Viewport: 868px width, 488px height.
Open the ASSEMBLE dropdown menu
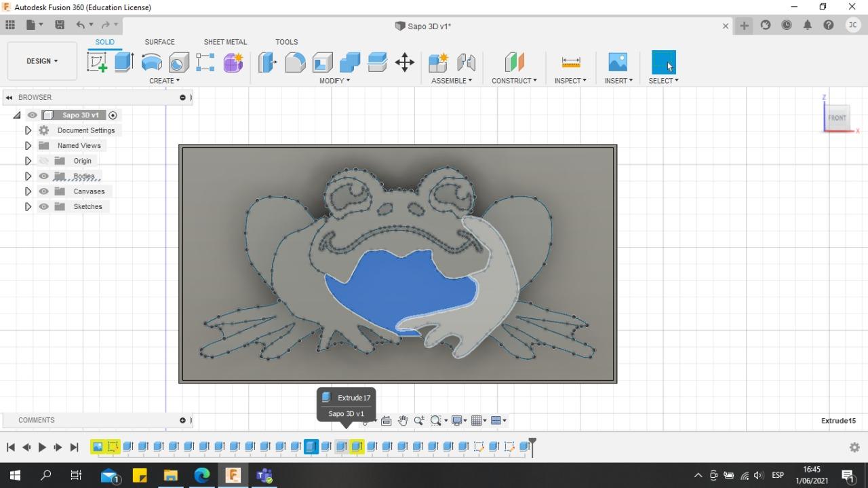click(452, 81)
